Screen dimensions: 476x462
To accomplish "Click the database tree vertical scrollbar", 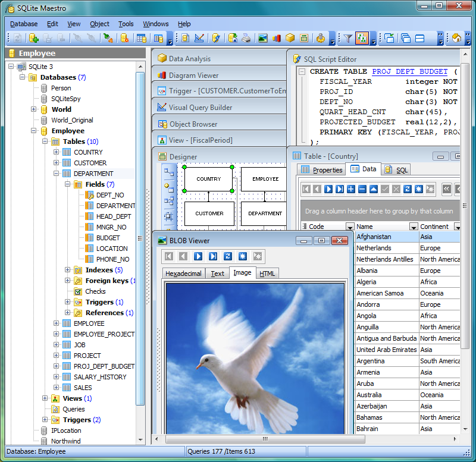I will click(x=140, y=238).
